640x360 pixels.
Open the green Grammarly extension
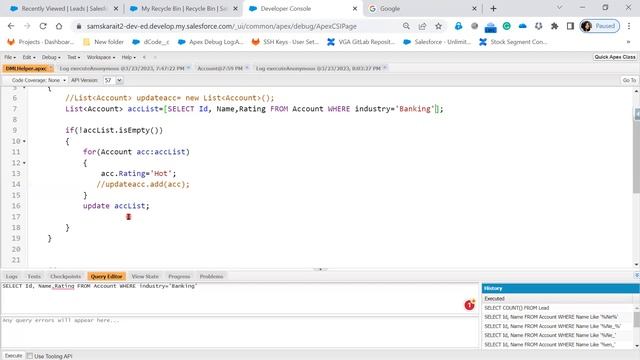point(507,26)
